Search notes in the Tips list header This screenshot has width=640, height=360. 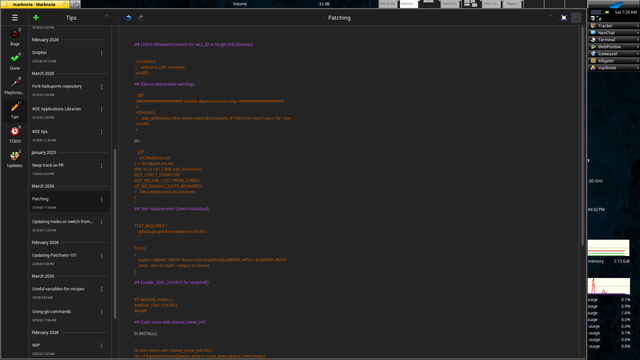click(107, 18)
